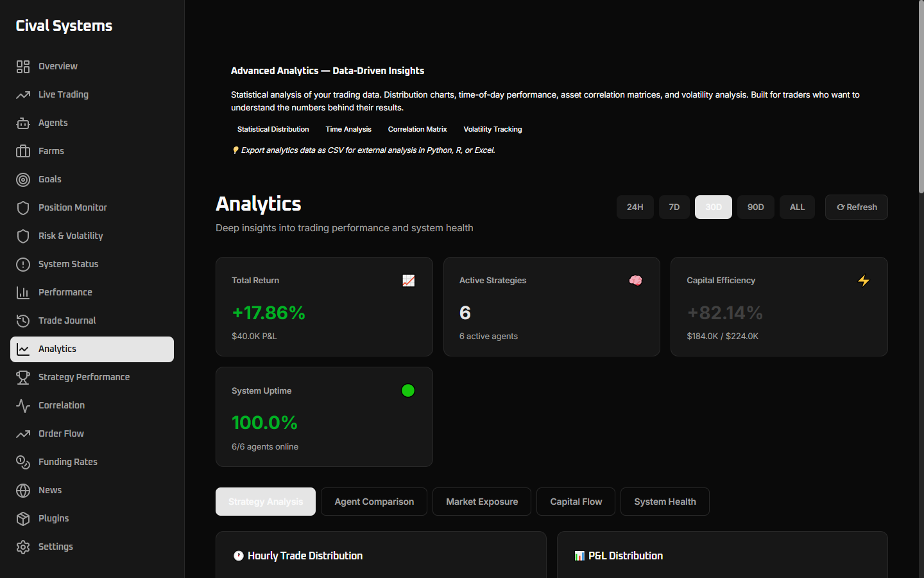924x578 pixels.
Task: Open Position Monitor shield icon
Action: [x=23, y=207]
